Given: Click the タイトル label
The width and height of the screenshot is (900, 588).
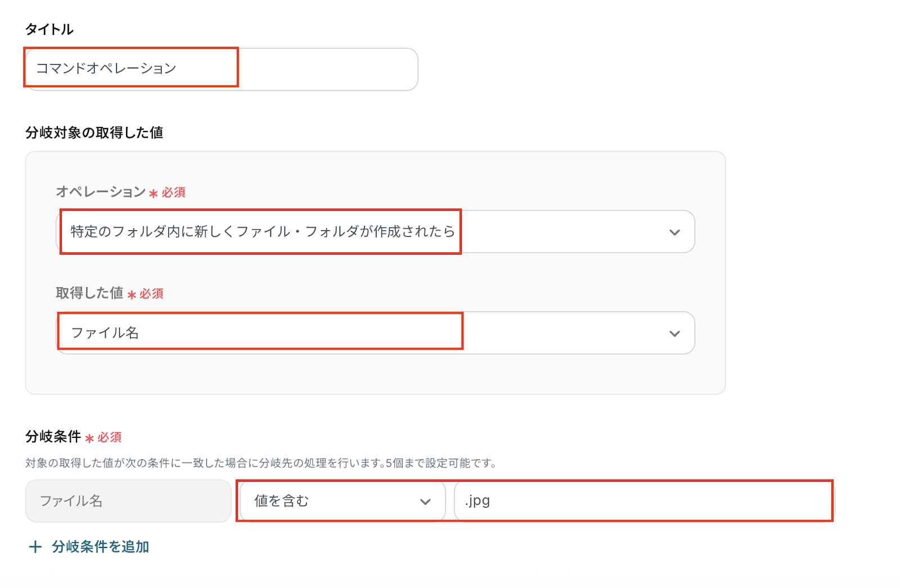Looking at the screenshot, I should click(49, 29).
